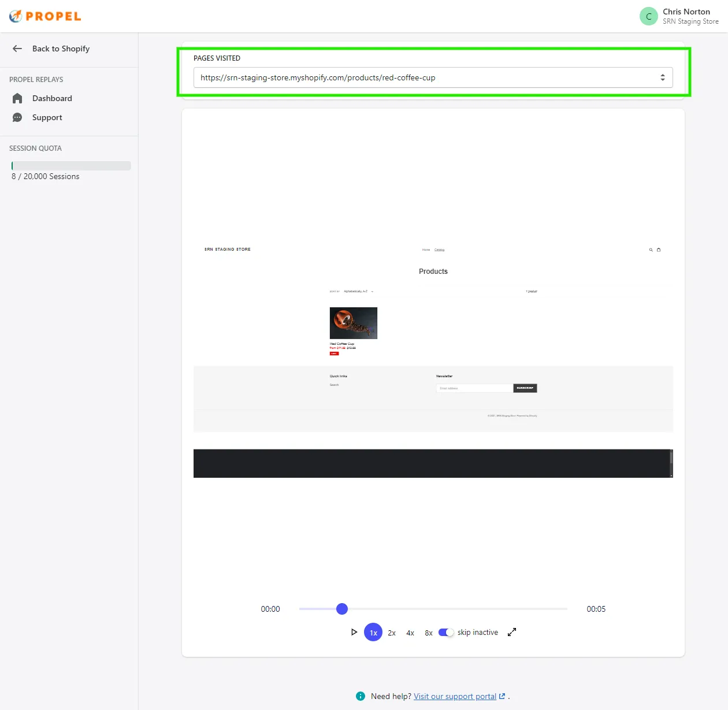The width and height of the screenshot is (728, 710).
Task: Open Visit our support portal link
Action: [x=455, y=696]
